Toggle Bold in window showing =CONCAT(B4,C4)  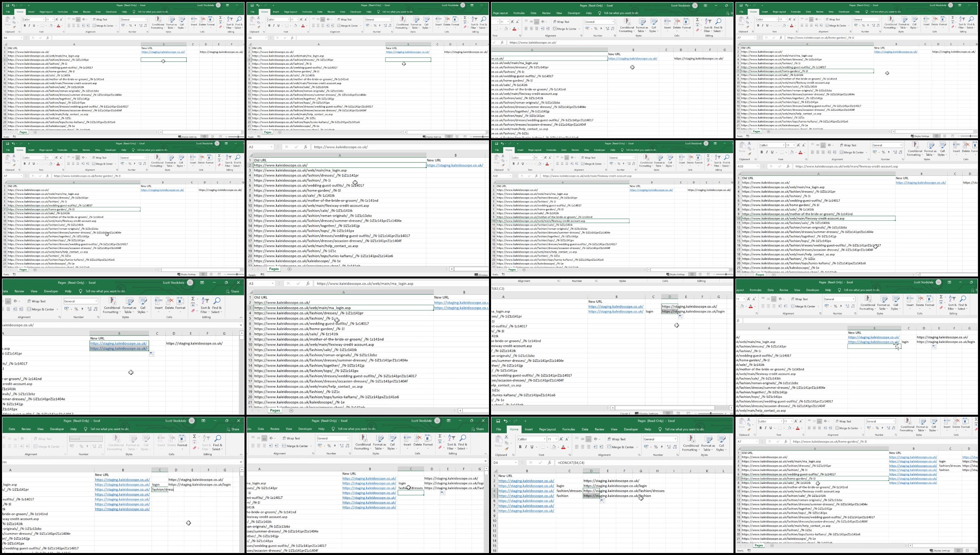tap(520, 447)
